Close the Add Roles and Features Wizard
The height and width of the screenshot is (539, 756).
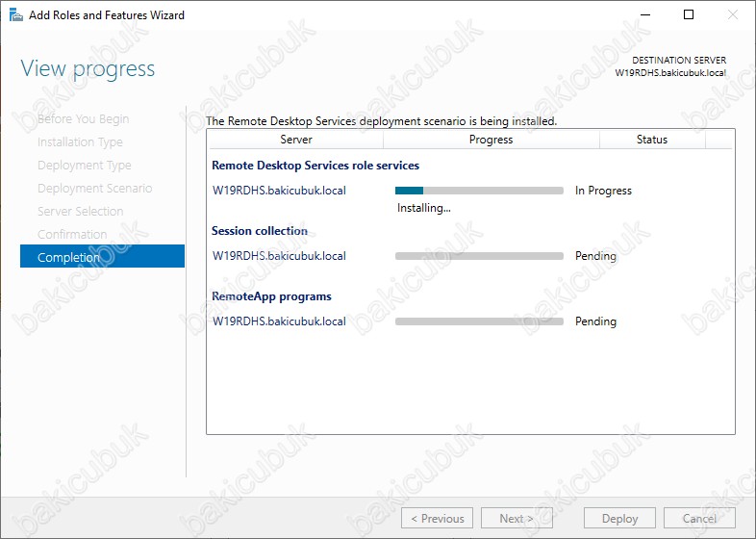732,15
